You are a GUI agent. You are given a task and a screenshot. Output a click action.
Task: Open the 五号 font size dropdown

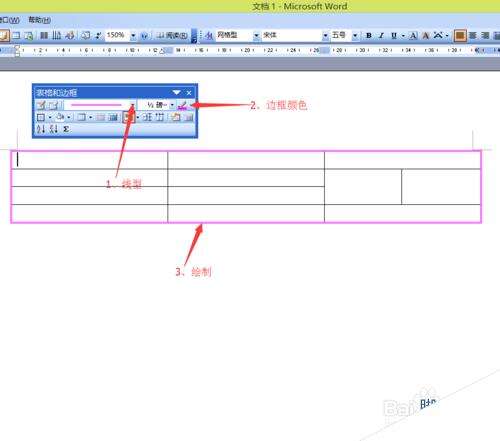[355, 35]
